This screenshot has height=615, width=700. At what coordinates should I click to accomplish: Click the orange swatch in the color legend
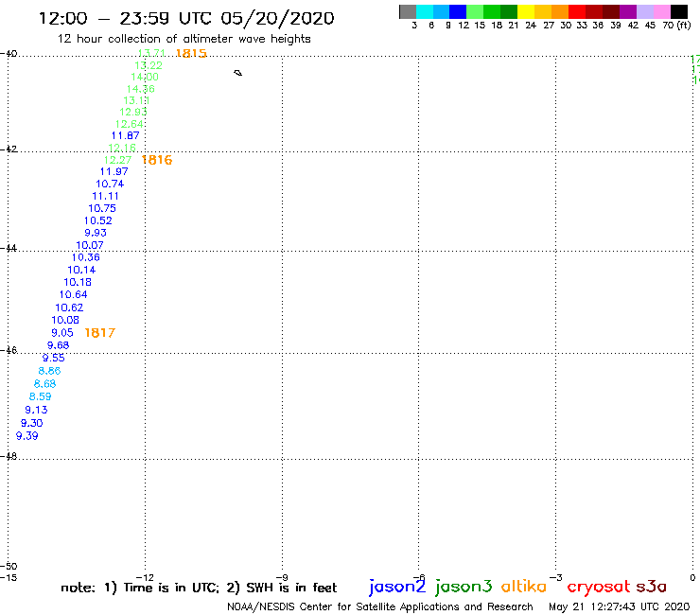(x=560, y=11)
